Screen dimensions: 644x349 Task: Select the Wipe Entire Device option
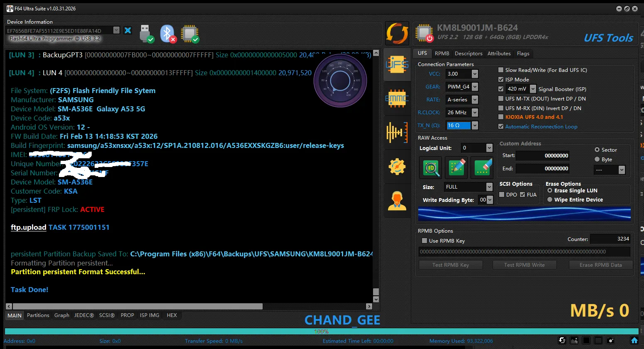(x=550, y=200)
